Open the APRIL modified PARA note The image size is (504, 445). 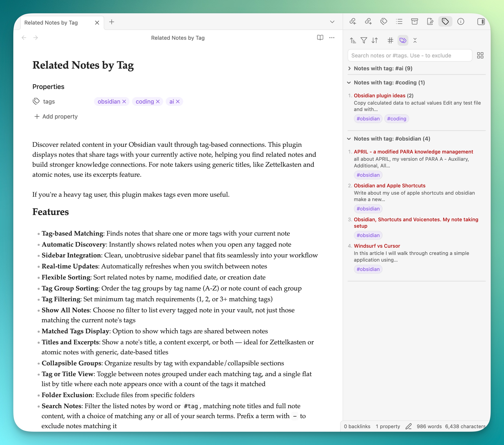pyautogui.click(x=414, y=152)
